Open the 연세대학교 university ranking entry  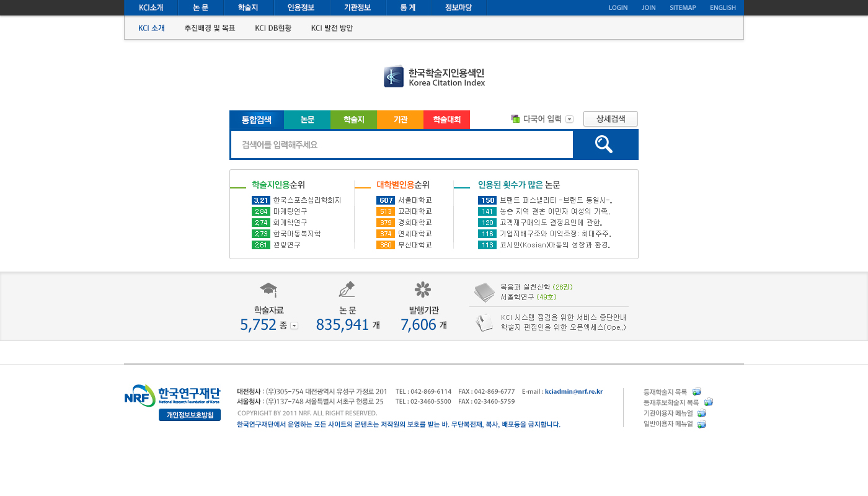point(415,234)
